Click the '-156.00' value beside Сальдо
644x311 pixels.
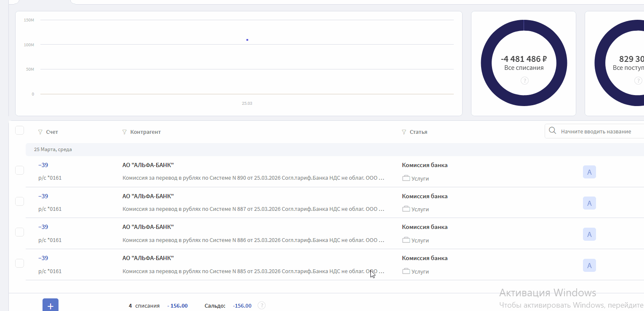point(242,306)
